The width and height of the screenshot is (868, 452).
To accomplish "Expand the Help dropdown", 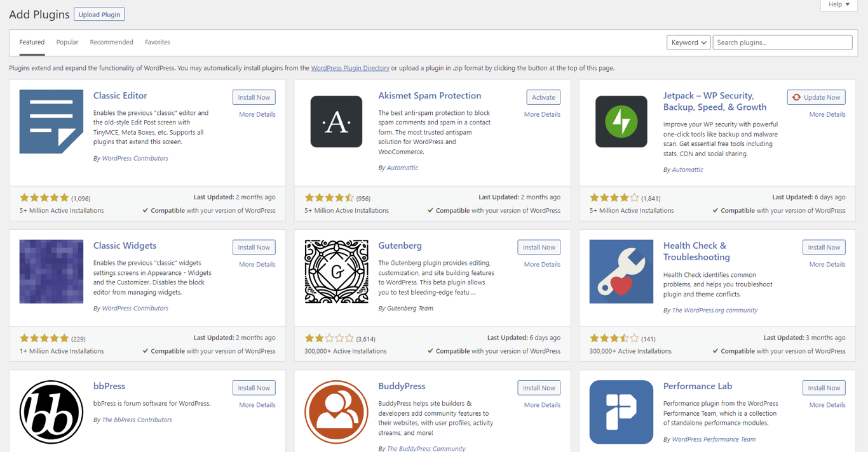I will (x=838, y=4).
